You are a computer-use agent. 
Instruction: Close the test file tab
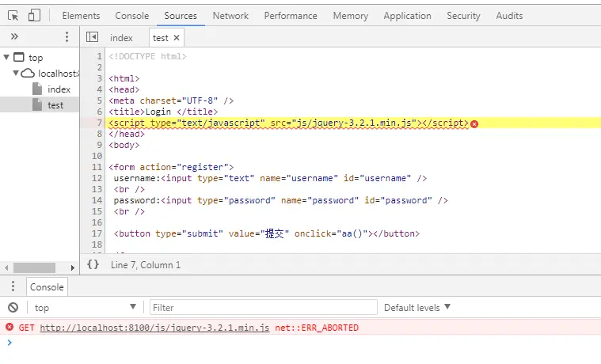point(177,37)
